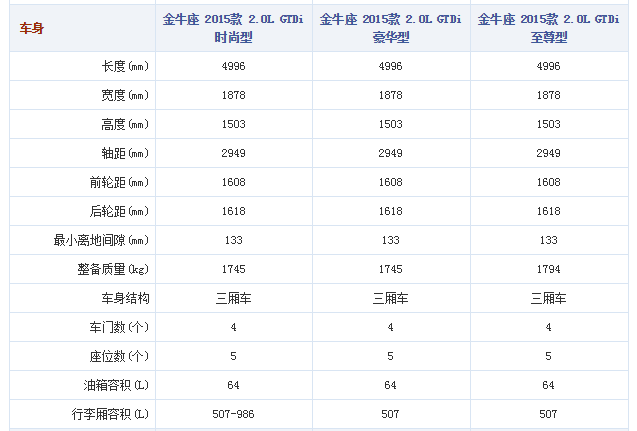Open the 金牛座 2015款 2.0L GTDi 至尊型 header link
The width and height of the screenshot is (637, 431).
click(548, 28)
